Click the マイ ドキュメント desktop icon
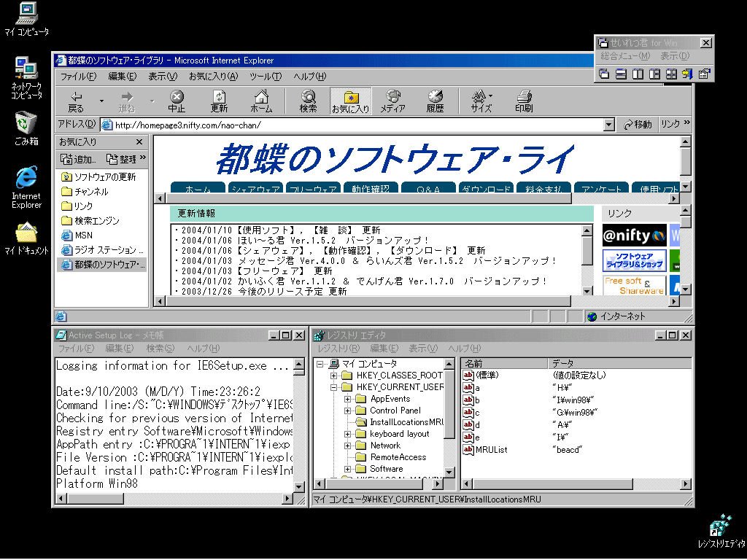The height and width of the screenshot is (560, 747). (26, 238)
